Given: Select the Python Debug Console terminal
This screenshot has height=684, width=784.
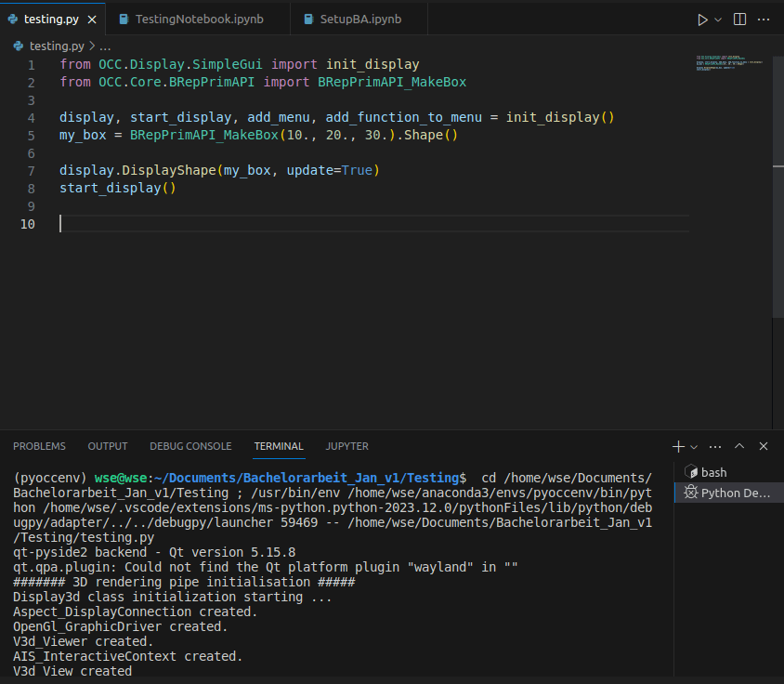Looking at the screenshot, I should coord(734,493).
